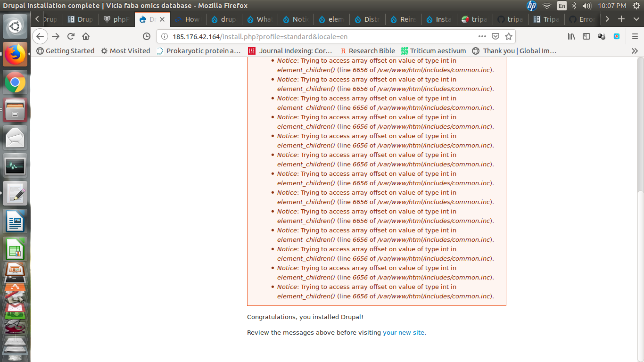Toggle the bookmark star for this page
This screenshot has height=362, width=644.
[509, 36]
